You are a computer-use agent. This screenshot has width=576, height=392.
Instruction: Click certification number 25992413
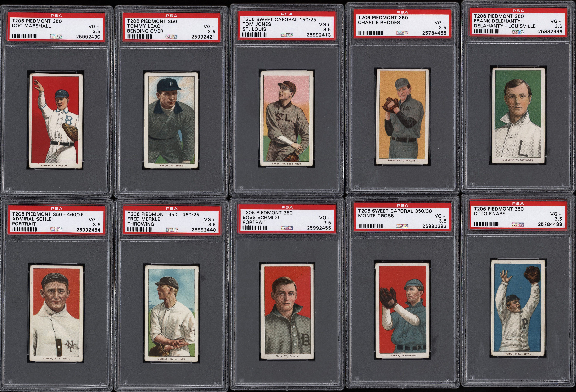click(319, 35)
